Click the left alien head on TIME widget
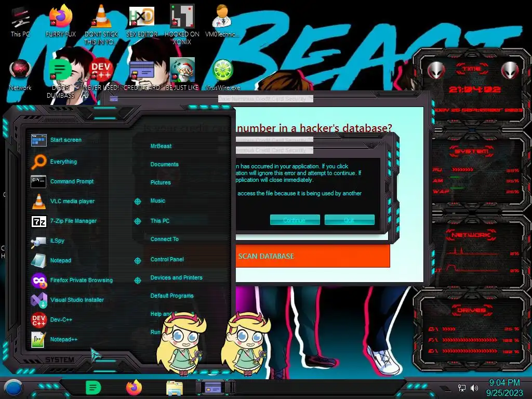The width and height of the screenshot is (532, 399). click(x=436, y=71)
